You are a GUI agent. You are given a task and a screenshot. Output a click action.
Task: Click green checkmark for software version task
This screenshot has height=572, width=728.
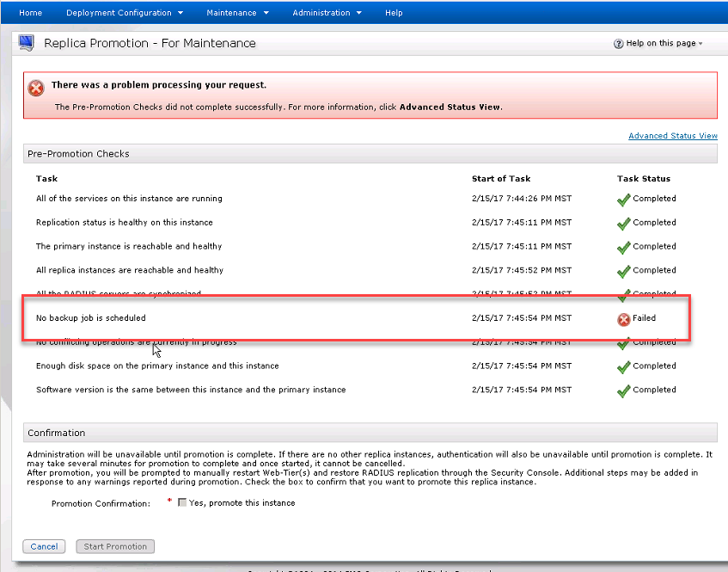[623, 391]
